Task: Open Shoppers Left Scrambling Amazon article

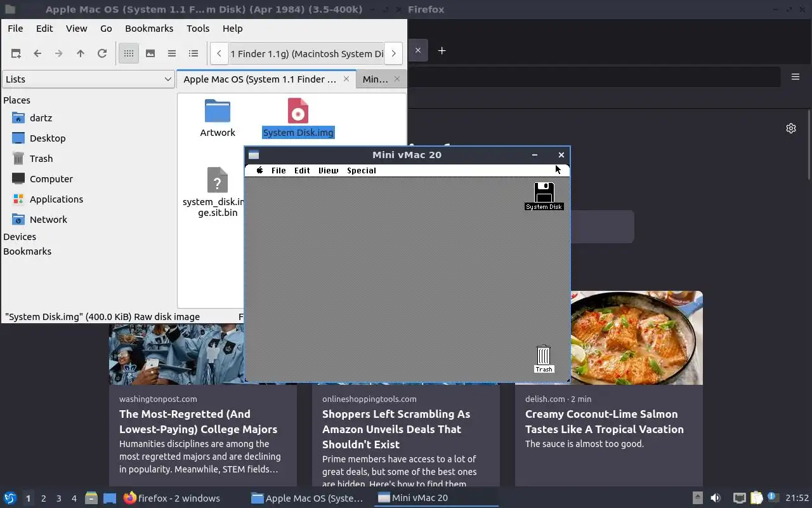Action: point(396,429)
